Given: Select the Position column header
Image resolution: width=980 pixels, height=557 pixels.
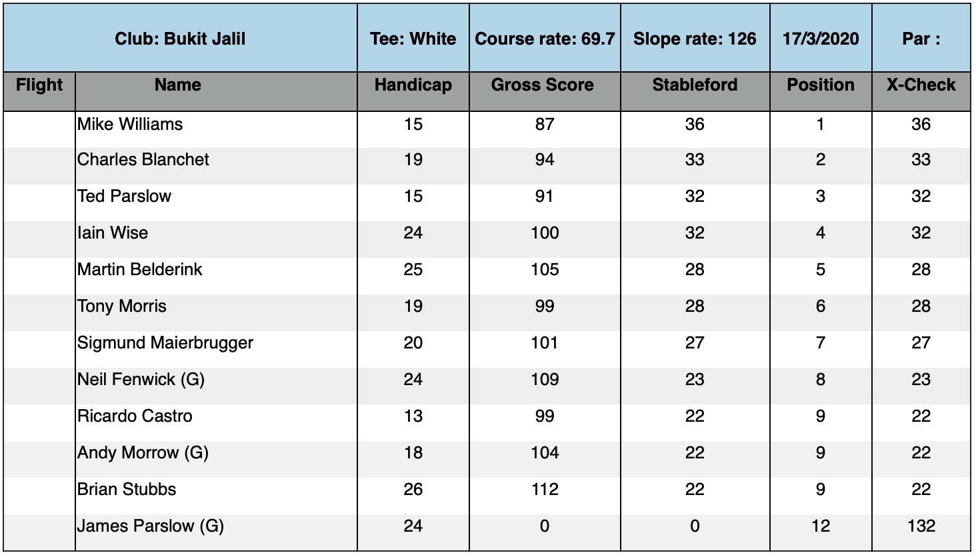Looking at the screenshot, I should click(x=821, y=85).
